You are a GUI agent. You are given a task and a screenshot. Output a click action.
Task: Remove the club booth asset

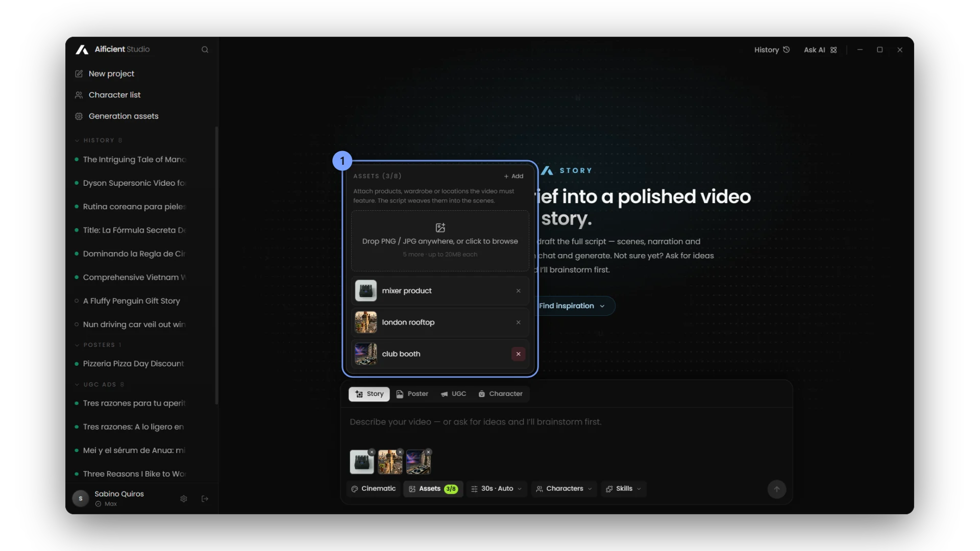click(x=518, y=354)
